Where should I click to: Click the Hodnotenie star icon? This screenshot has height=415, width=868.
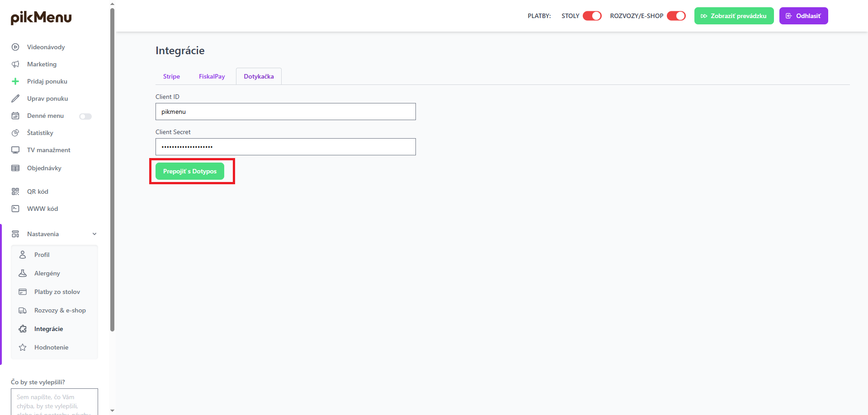(x=23, y=347)
